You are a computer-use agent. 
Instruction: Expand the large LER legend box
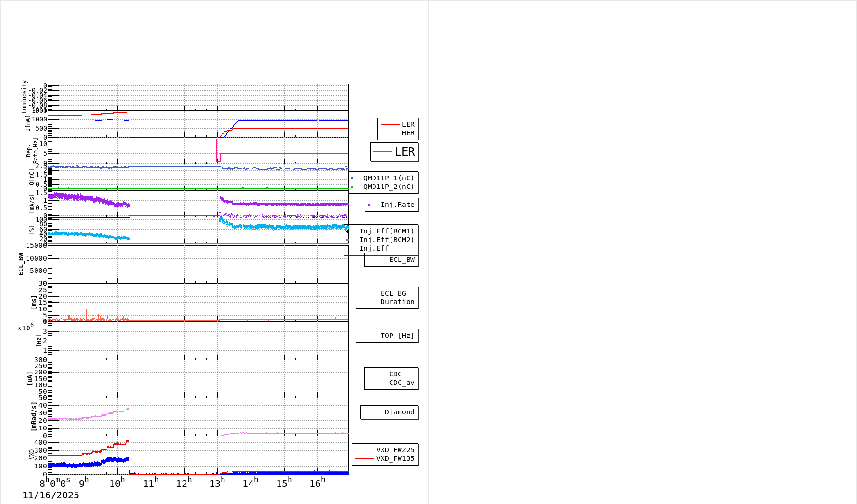point(394,152)
